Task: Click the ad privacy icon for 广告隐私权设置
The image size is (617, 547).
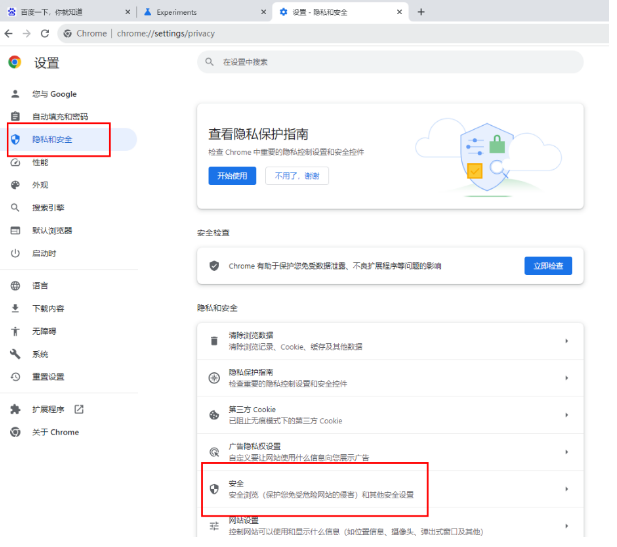Action: [x=214, y=452]
